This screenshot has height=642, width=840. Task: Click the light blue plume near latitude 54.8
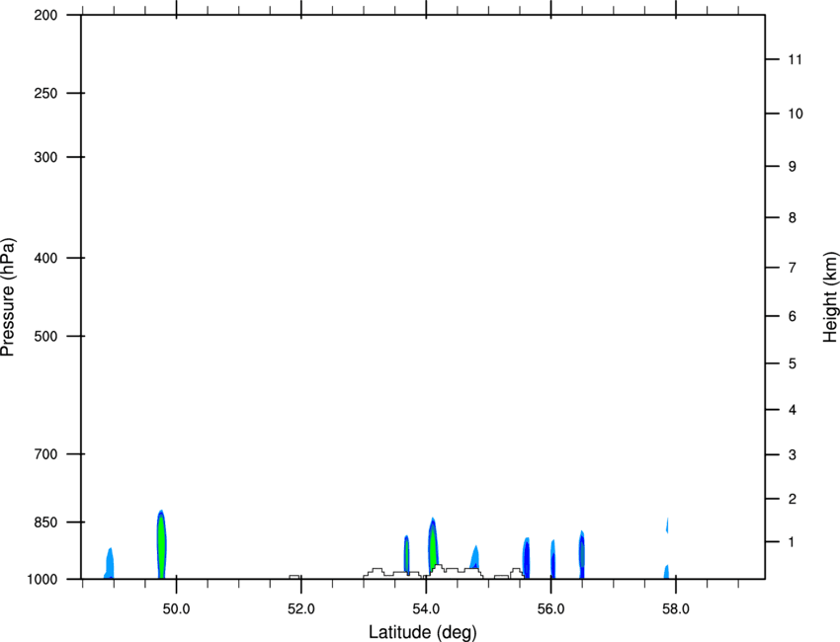tap(474, 557)
